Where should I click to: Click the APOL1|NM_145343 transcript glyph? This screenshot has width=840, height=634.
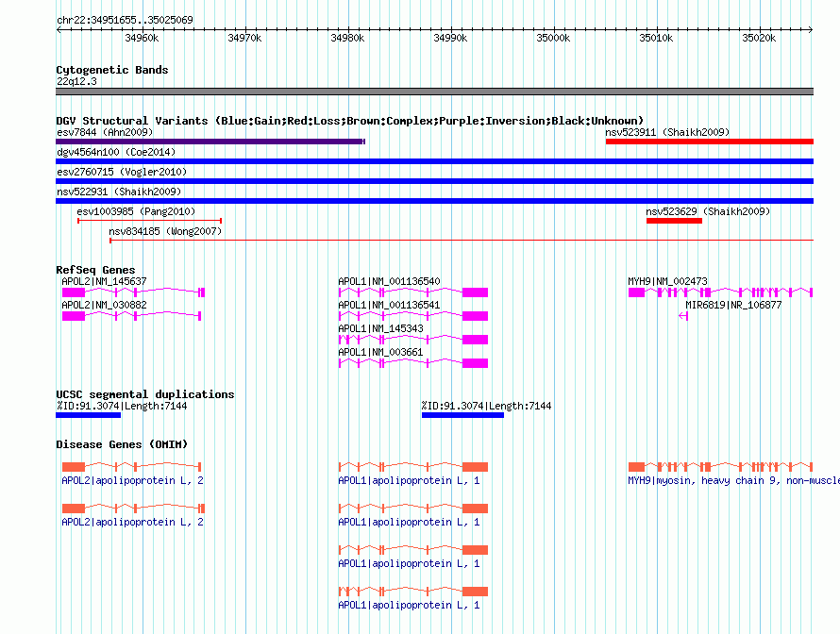point(413,340)
